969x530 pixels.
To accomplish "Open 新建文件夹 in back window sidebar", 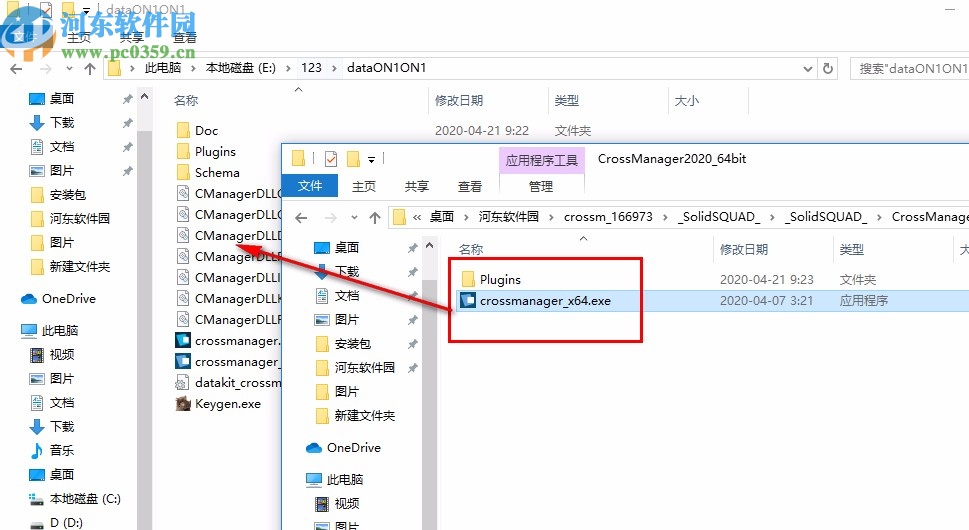I will click(x=70, y=267).
